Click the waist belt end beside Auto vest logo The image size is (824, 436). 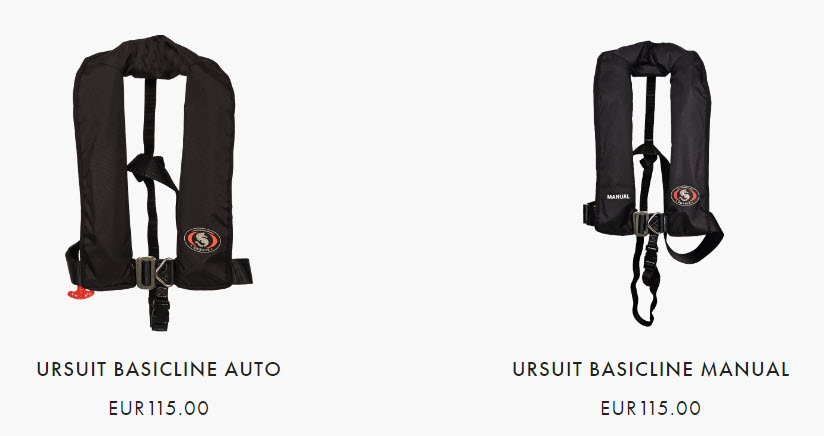(242, 272)
